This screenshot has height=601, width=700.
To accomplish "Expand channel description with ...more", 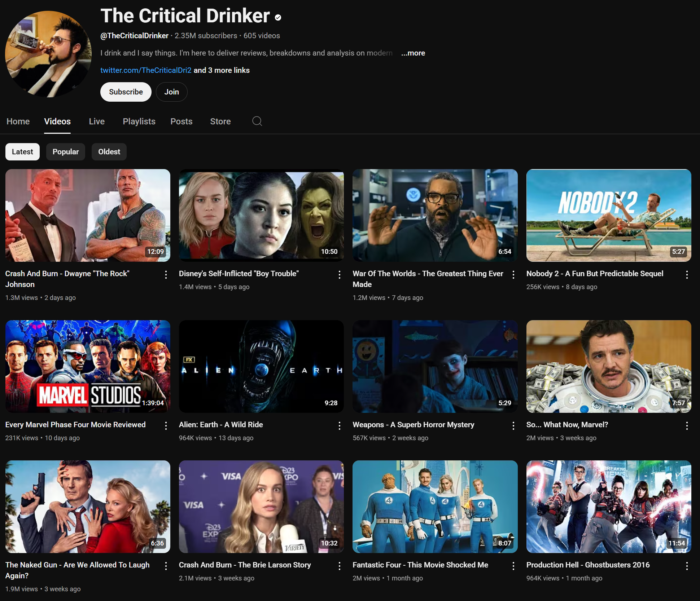I will coord(413,53).
